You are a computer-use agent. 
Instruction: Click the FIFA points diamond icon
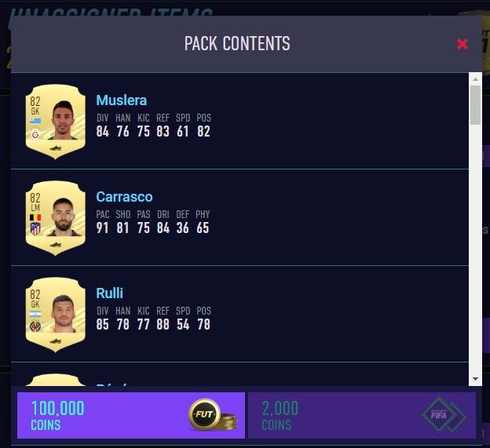coord(443,414)
